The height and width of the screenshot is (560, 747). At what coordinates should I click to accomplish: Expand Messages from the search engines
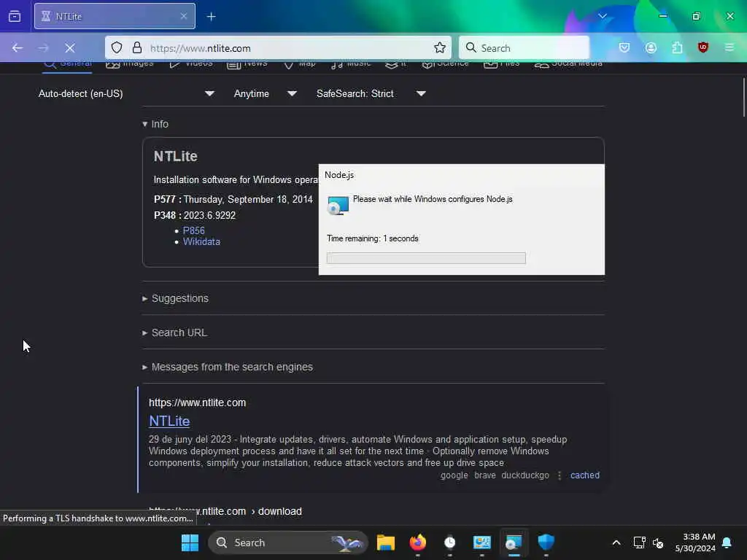click(228, 367)
